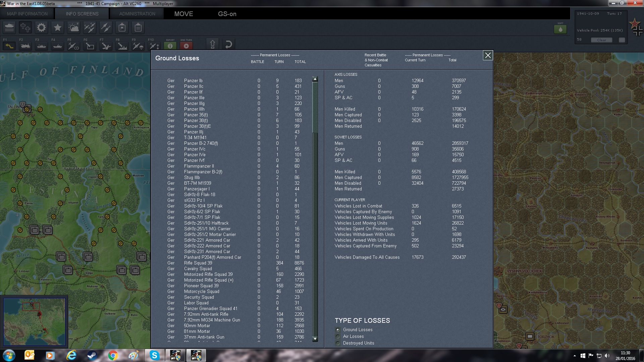The height and width of the screenshot is (362, 644).
Task: Select the Ground Losses radio option
Action: tap(338, 330)
